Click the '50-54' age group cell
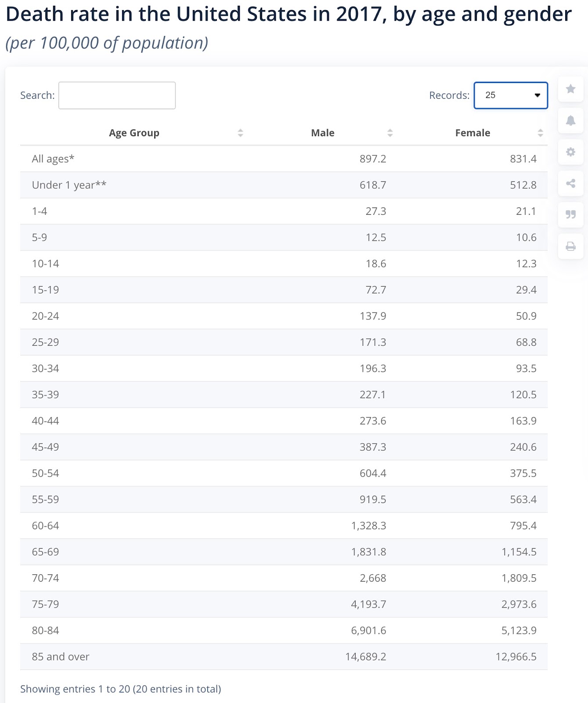588x703 pixels. click(45, 473)
